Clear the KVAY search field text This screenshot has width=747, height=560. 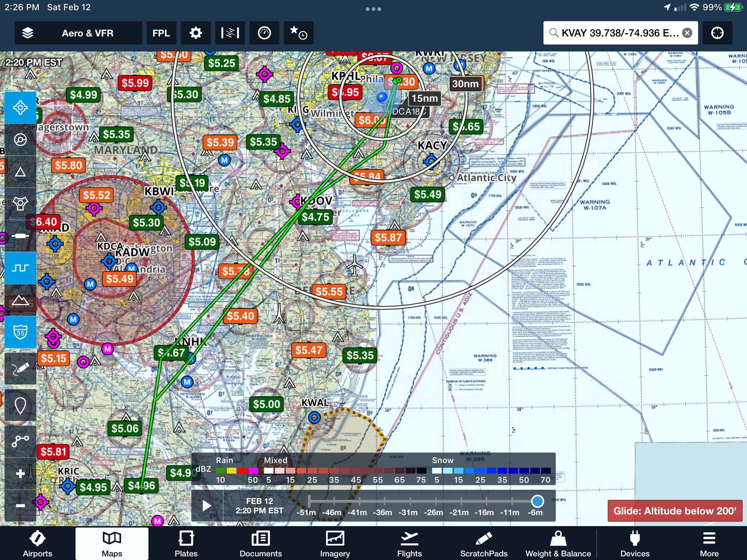point(687,33)
